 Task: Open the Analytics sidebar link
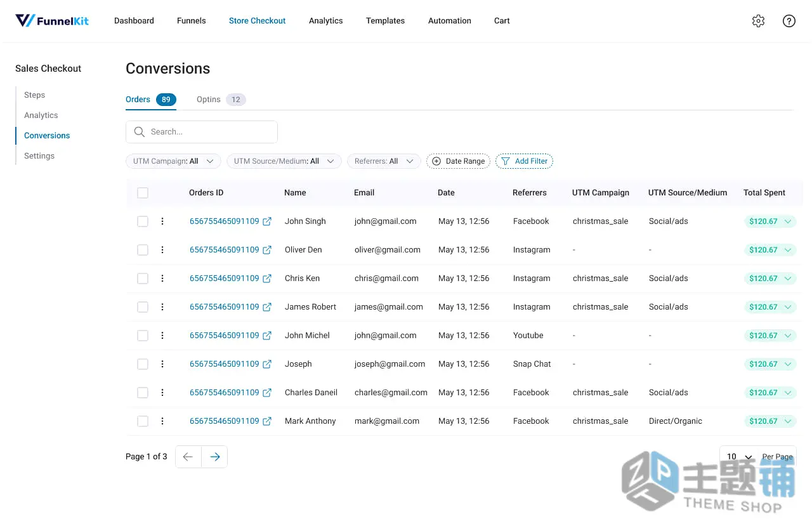pyautogui.click(x=41, y=115)
